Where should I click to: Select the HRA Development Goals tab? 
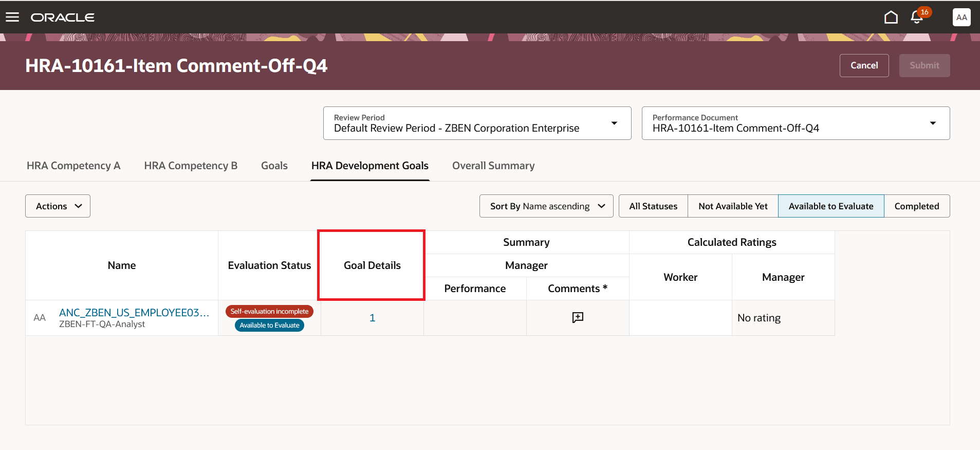[x=370, y=166]
